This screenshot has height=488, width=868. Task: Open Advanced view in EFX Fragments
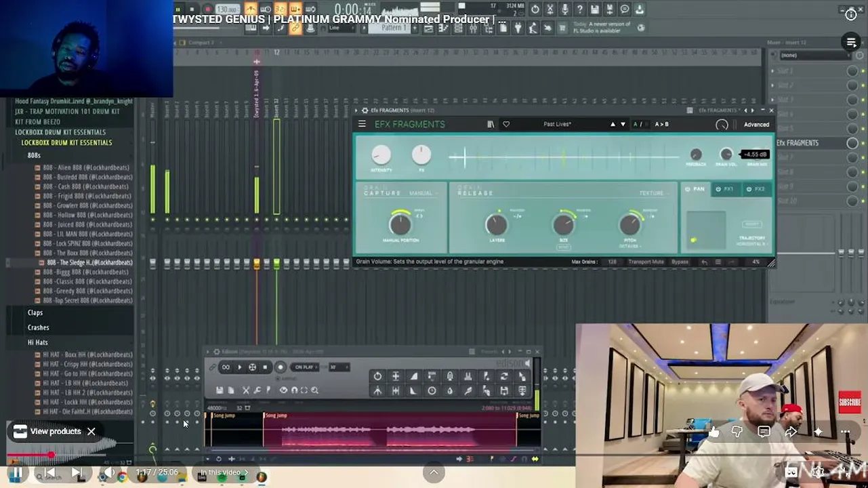tap(756, 125)
